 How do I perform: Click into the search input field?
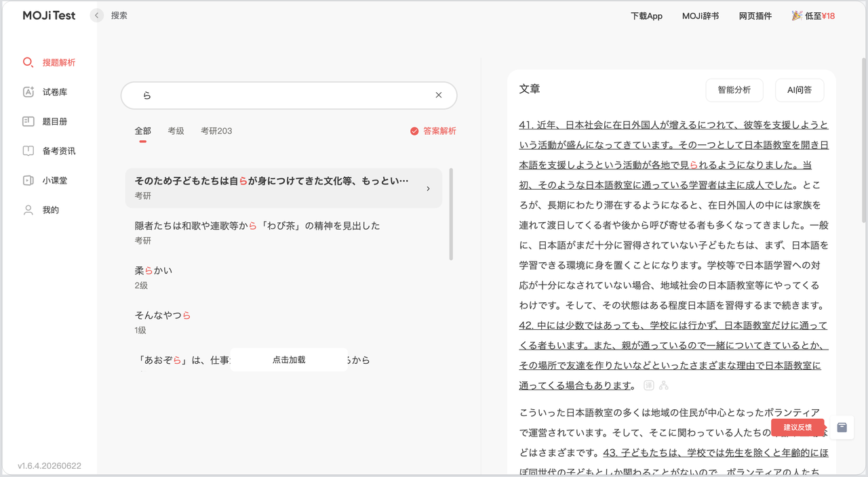click(289, 96)
